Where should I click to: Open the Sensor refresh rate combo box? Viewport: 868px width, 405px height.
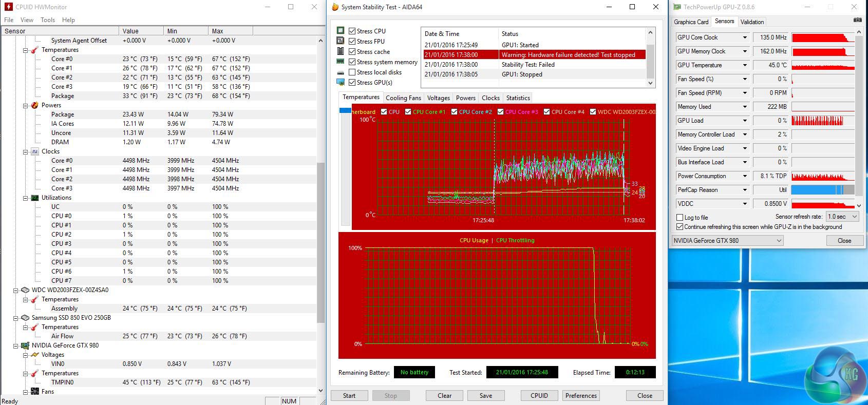pyautogui.click(x=842, y=217)
